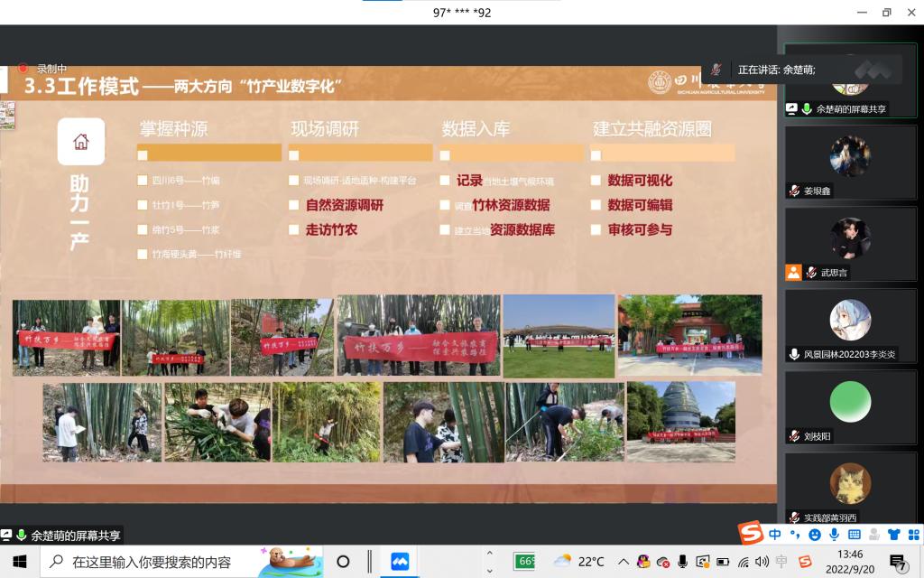
Task: Check the 数据可视化 checkbox
Action: point(596,180)
